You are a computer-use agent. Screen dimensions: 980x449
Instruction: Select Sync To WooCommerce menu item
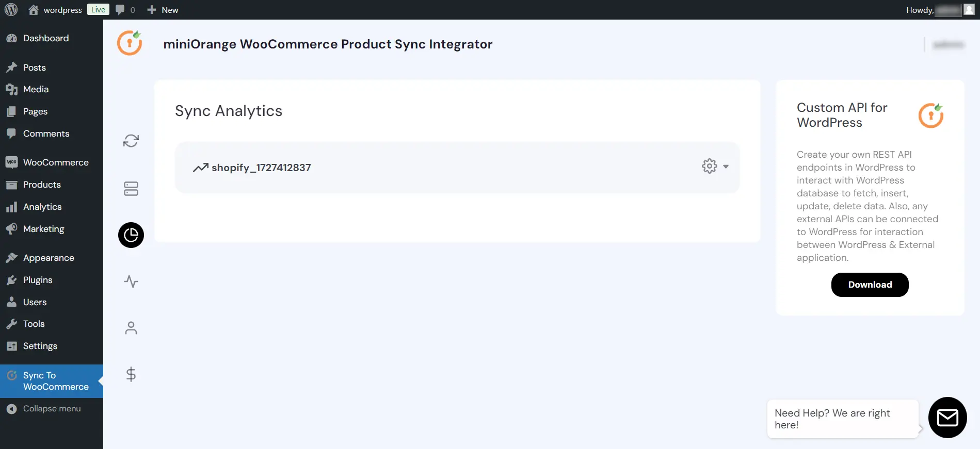(x=52, y=381)
